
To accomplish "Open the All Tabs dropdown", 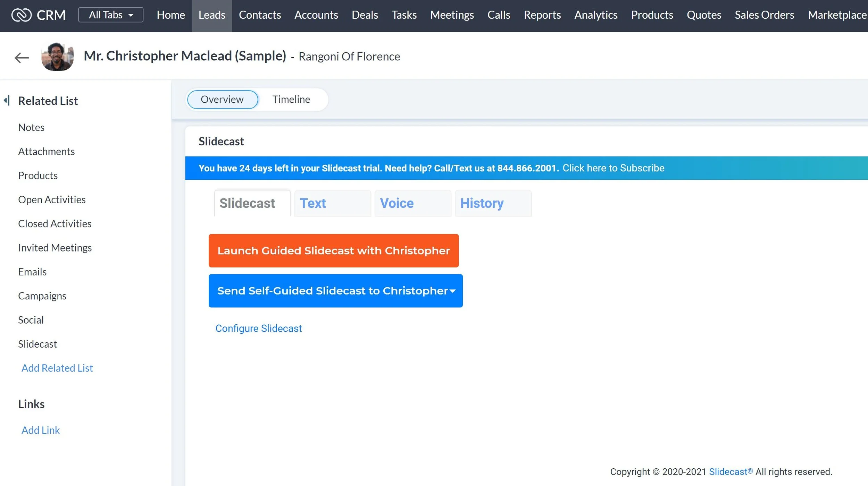I will tap(111, 15).
